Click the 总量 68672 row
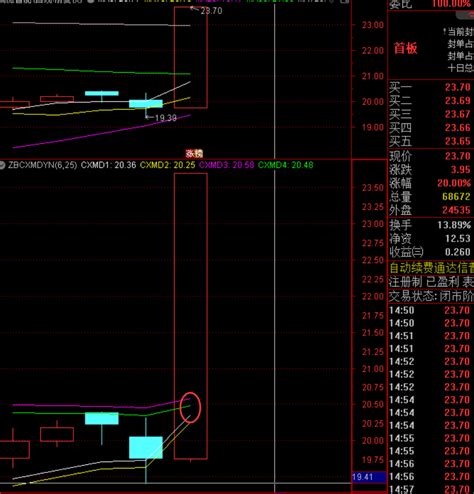Image resolution: width=474 pixels, height=494 pixels. click(x=431, y=197)
